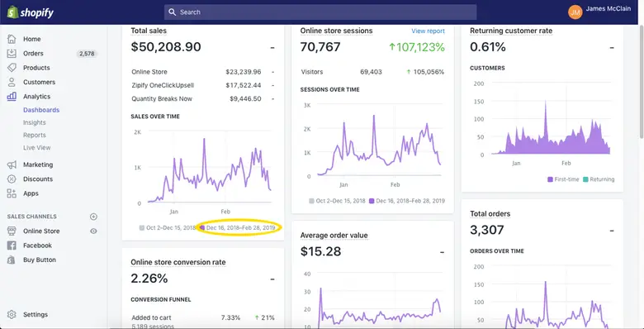
Task: Click the purple First-time legend swatch
Action: 551,179
